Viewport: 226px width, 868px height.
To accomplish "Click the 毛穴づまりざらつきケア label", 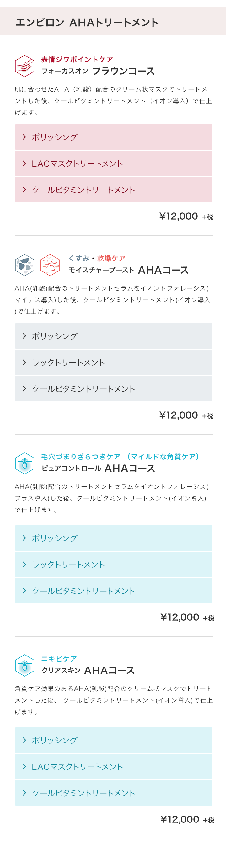I will (x=80, y=456).
